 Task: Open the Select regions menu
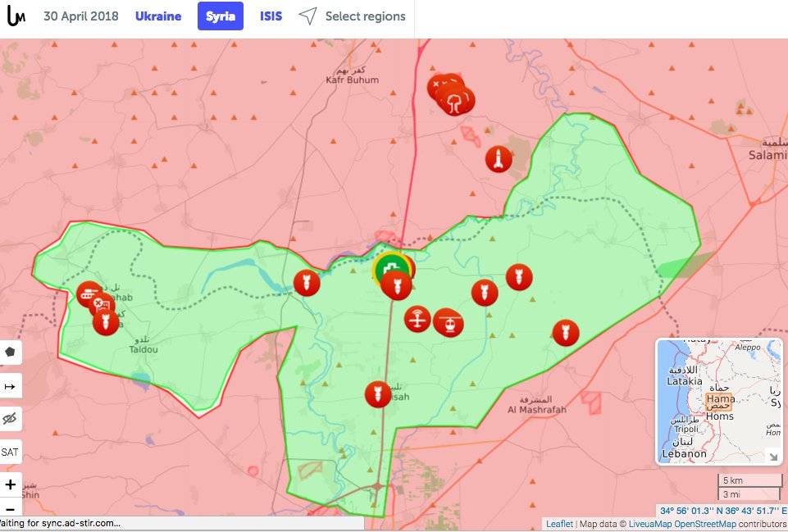(365, 16)
